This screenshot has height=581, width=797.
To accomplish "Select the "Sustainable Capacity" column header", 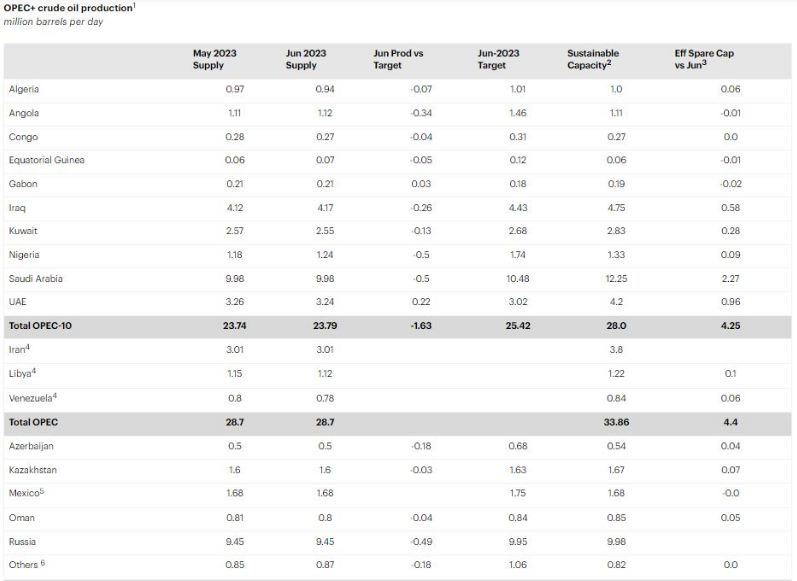I will [x=592, y=59].
